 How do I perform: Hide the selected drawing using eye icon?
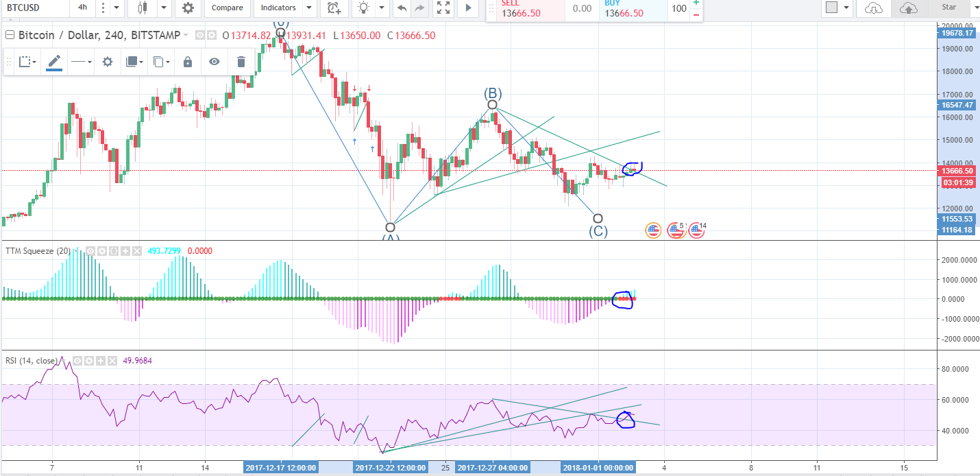click(215, 62)
